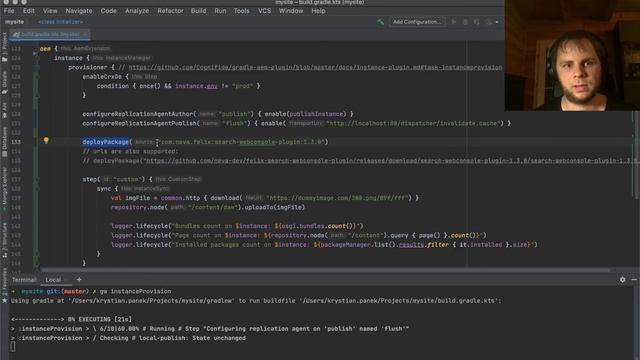Viewport: 640px width, 360px height.
Task: Click the Run with Coverage icon
Action: pyautogui.click(x=476, y=22)
